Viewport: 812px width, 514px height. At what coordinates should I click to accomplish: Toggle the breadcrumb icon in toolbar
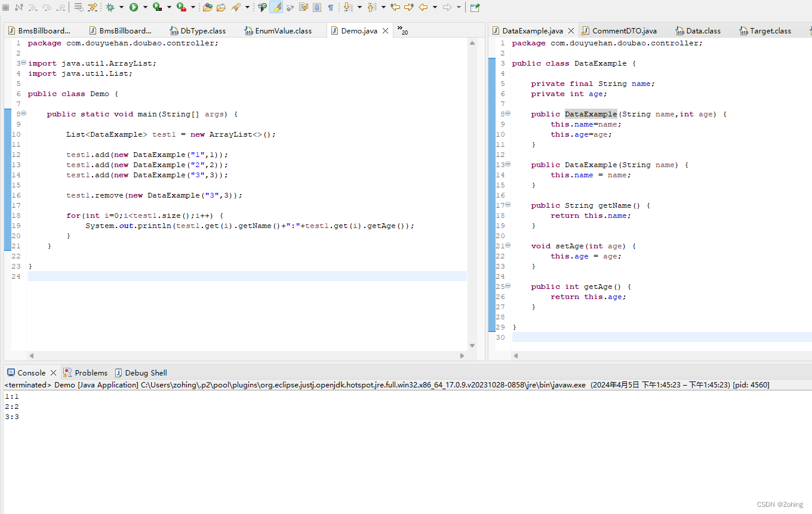(x=262, y=7)
